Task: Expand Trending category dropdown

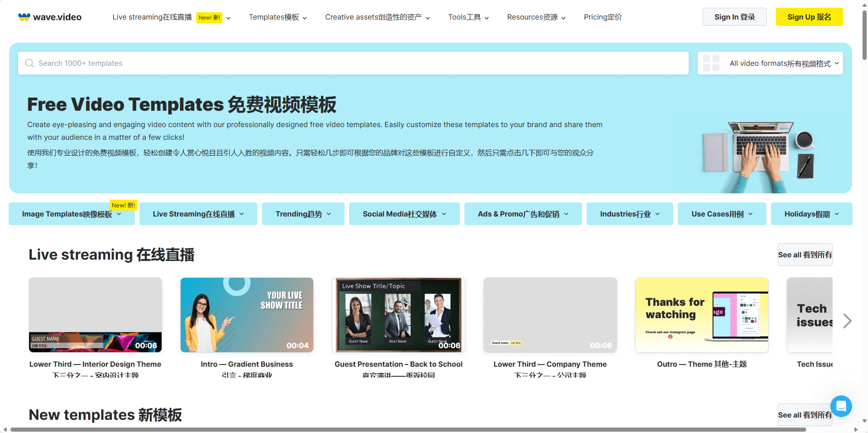Action: [303, 214]
